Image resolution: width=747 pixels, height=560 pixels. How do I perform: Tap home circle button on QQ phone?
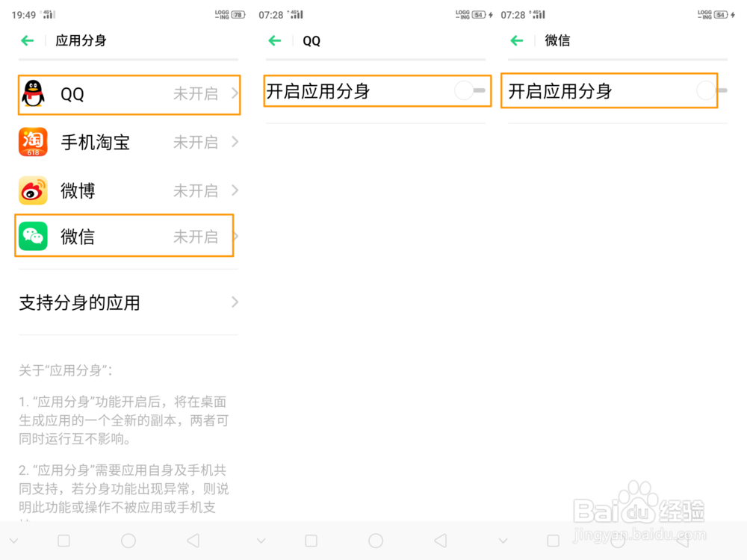pyautogui.click(x=376, y=541)
